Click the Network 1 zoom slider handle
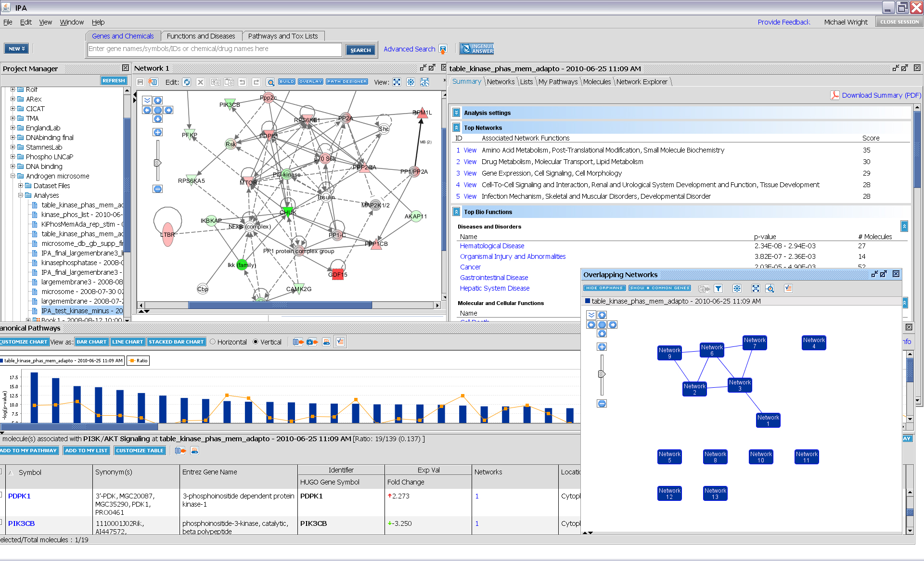 click(157, 163)
